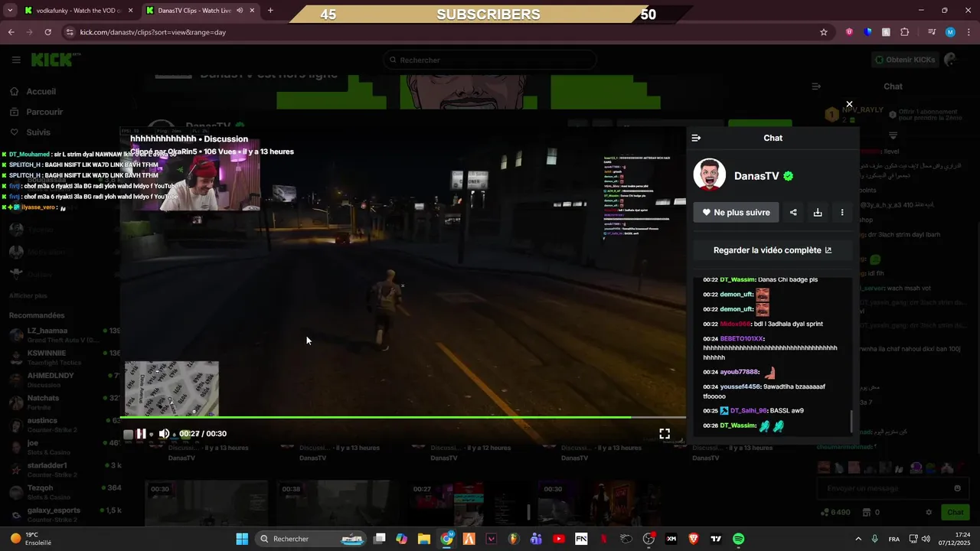Open Regarder la vidéo complète link

coord(773,250)
